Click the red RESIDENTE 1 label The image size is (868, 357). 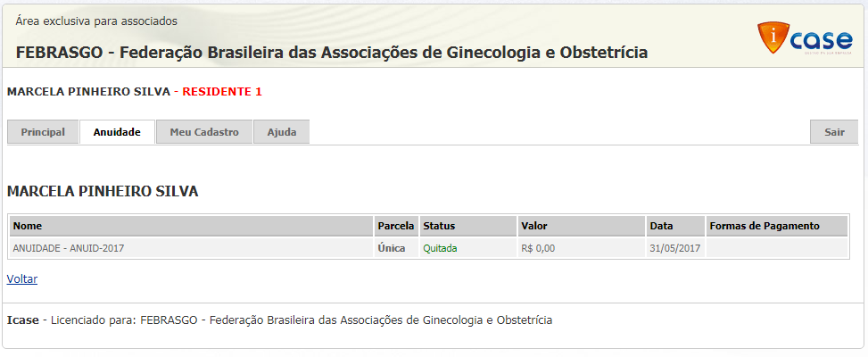[x=222, y=91]
